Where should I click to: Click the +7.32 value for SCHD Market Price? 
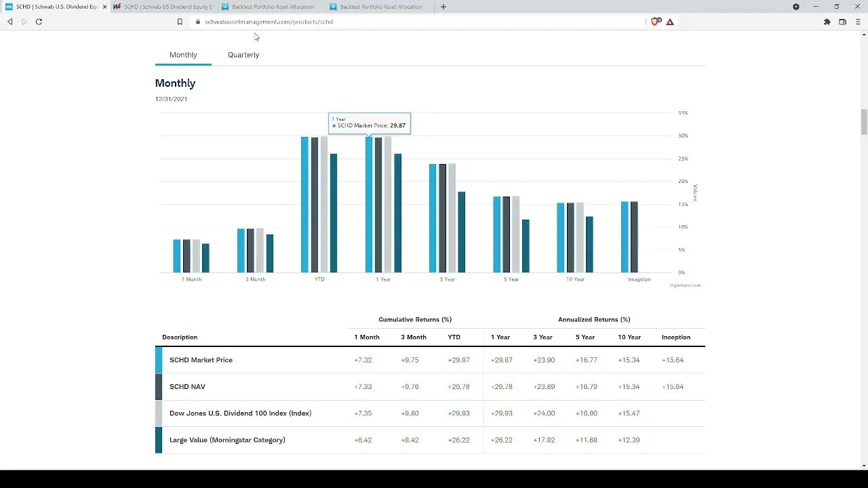tap(363, 360)
